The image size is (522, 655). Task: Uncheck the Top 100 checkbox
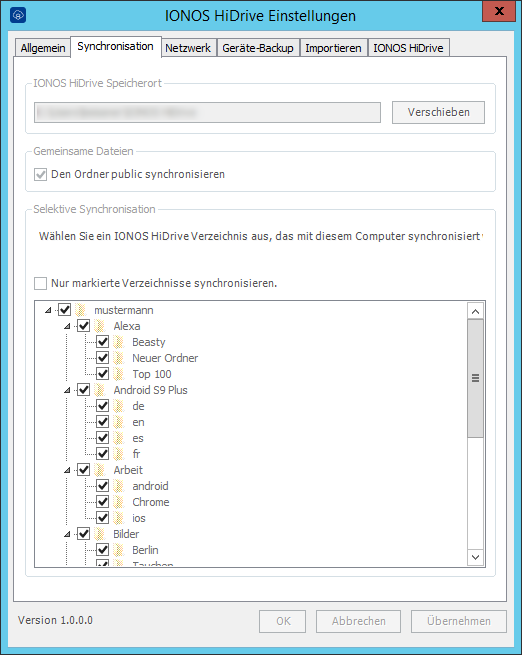(x=103, y=374)
